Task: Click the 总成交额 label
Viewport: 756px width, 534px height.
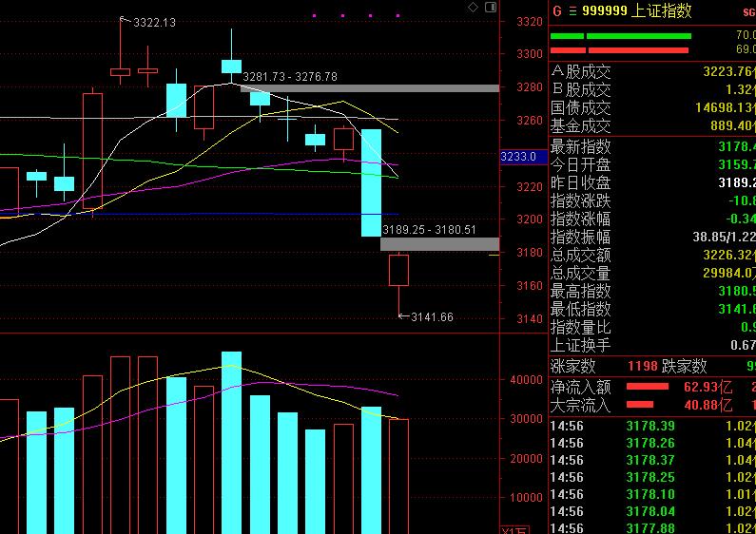Action: click(x=580, y=255)
